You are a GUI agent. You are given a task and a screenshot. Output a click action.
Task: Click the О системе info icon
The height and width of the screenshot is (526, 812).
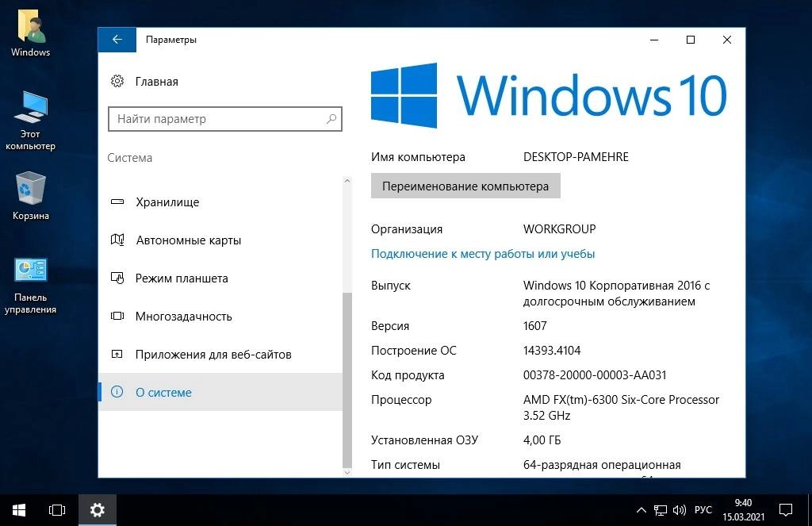[117, 392]
